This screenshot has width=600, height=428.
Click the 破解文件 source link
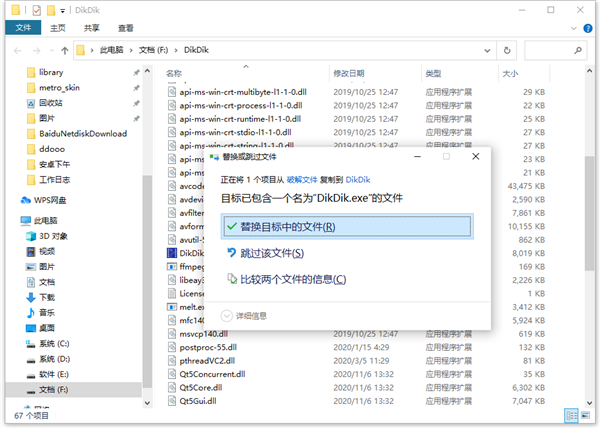[302, 180]
